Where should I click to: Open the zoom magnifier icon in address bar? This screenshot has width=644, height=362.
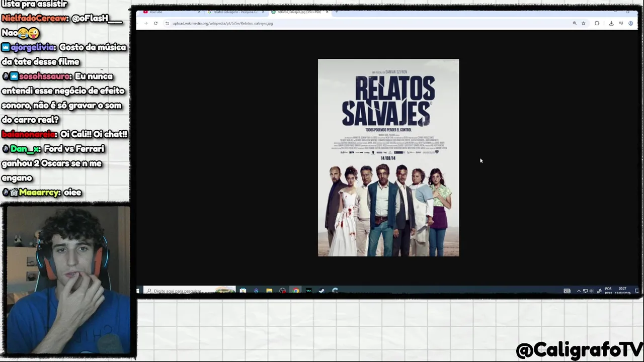click(575, 23)
